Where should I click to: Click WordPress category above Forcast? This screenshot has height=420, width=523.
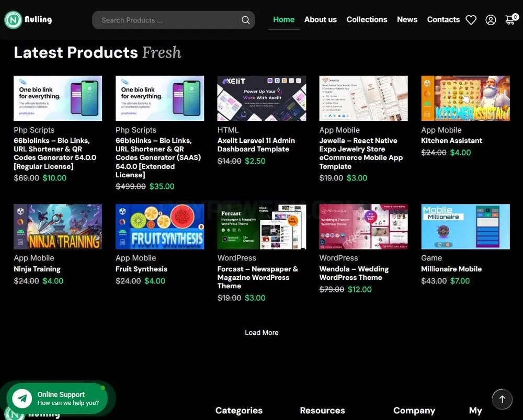[237, 258]
